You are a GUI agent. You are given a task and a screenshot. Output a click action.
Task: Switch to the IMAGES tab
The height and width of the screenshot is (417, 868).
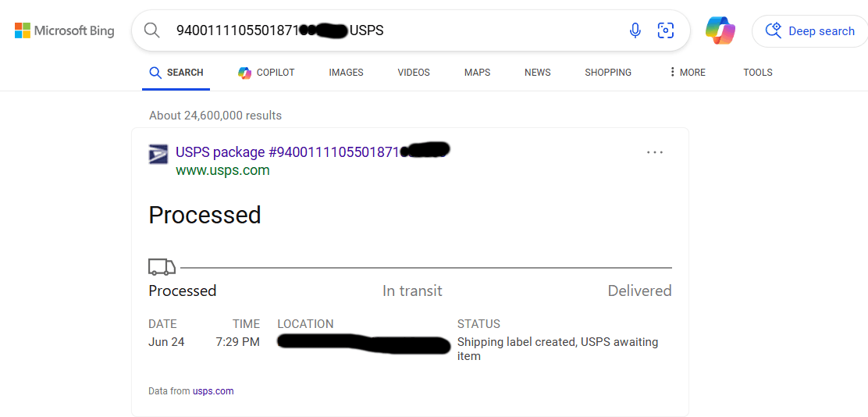[x=346, y=72]
